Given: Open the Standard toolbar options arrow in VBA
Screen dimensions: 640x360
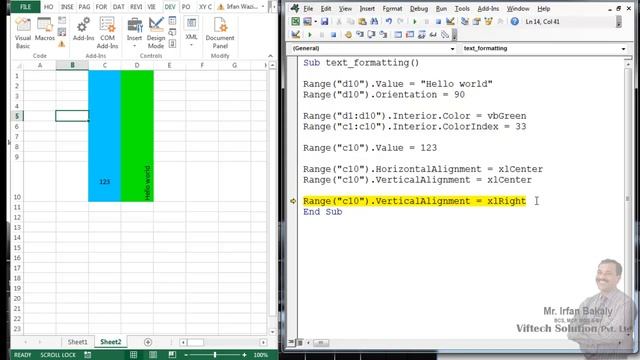Looking at the screenshot, I should 619,22.
